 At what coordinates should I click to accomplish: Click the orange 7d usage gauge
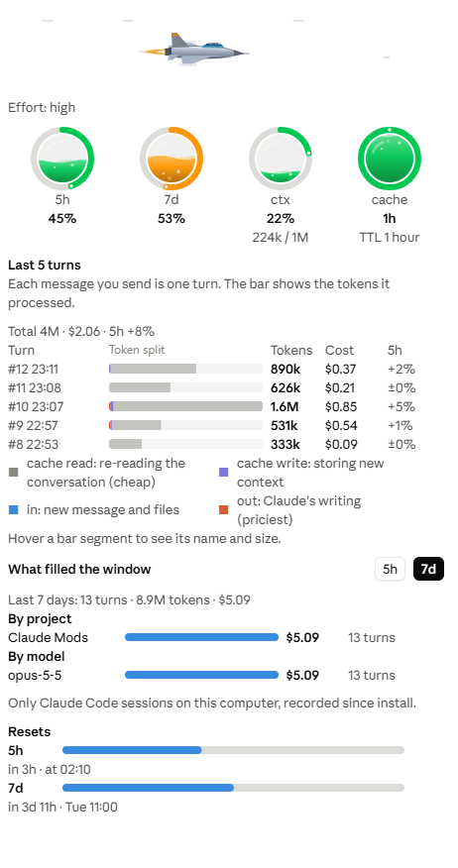point(172,159)
